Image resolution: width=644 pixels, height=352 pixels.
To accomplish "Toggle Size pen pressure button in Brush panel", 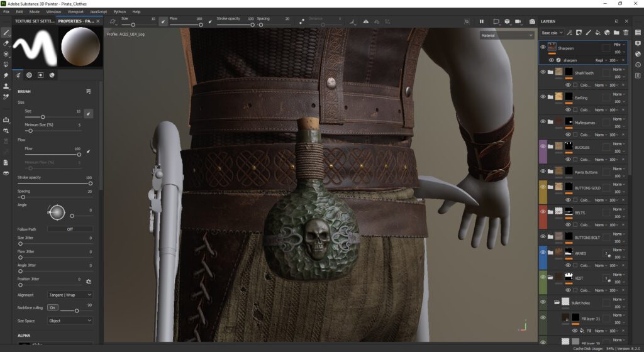I will point(88,114).
